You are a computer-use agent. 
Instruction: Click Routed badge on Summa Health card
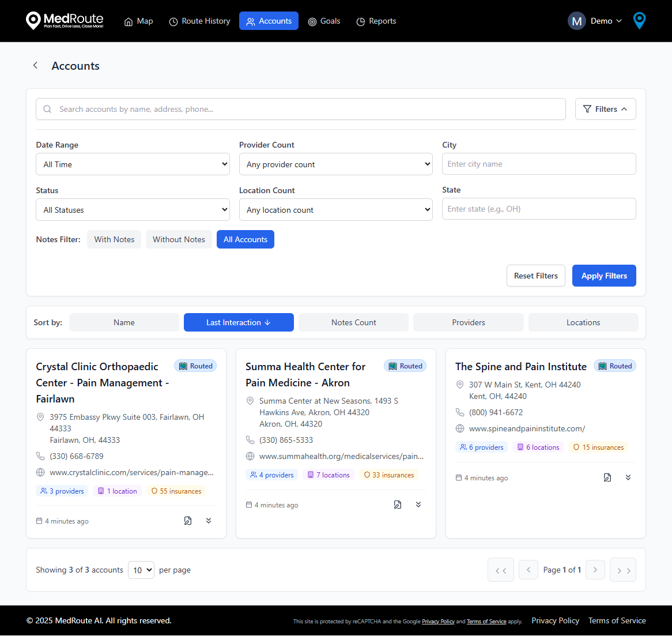[405, 366]
